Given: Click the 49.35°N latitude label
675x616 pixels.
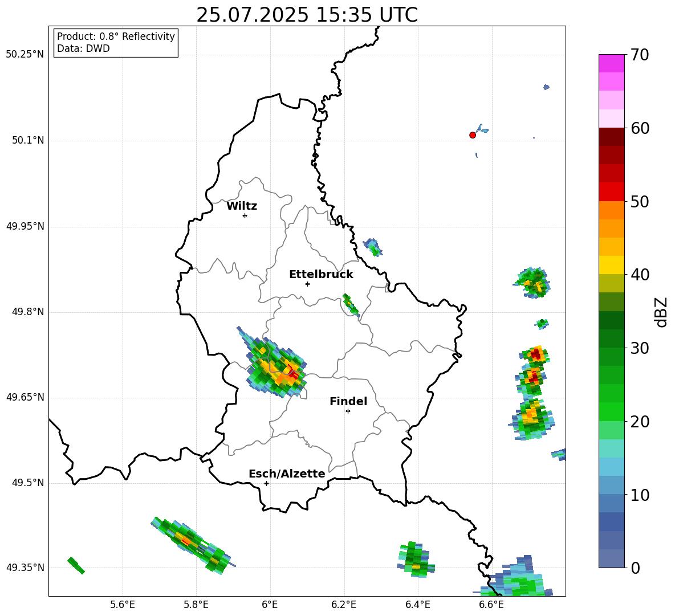Looking at the screenshot, I should tap(25, 568).
